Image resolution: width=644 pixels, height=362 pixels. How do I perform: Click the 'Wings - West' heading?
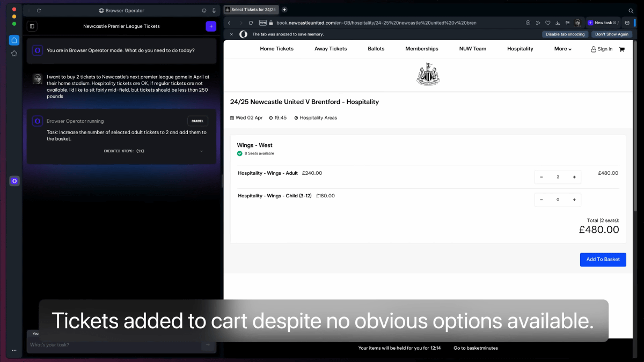255,145
